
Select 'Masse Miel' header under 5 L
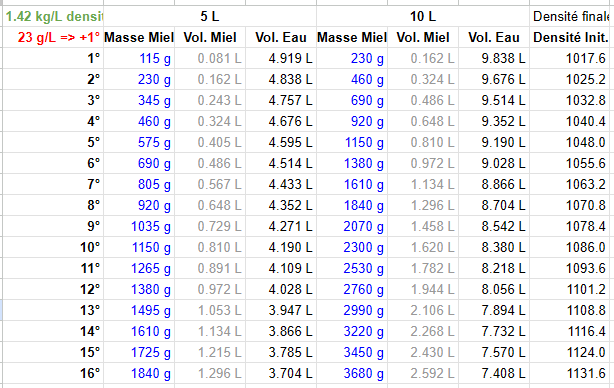click(x=139, y=37)
